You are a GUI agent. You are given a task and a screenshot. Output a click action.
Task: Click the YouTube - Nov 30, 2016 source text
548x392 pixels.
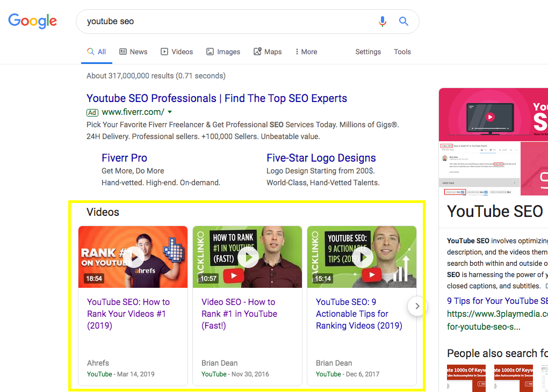(x=235, y=374)
